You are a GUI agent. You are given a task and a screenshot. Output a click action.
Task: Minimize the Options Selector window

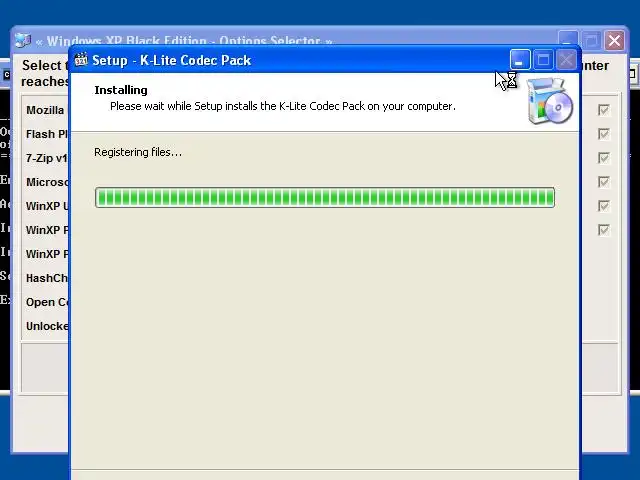tap(568, 40)
